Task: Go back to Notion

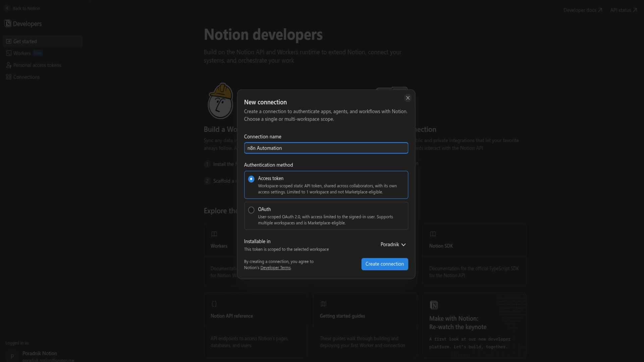Action: point(23,8)
